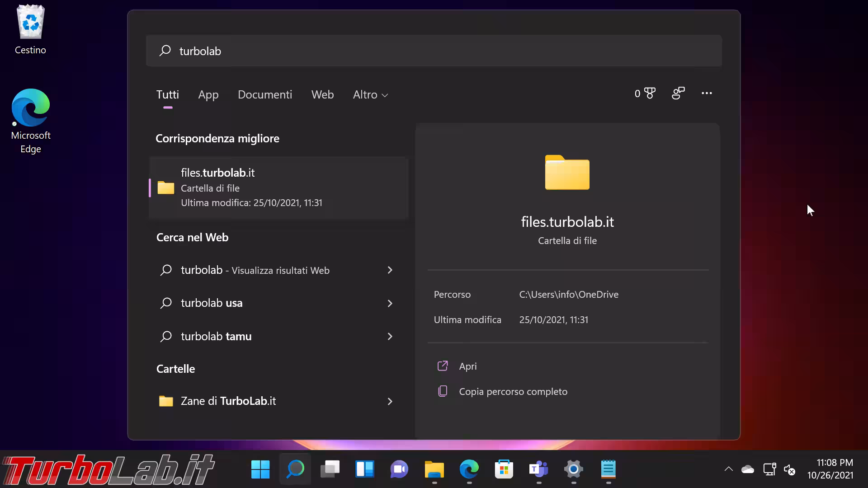Show hidden system tray icons chevron

pos(728,469)
